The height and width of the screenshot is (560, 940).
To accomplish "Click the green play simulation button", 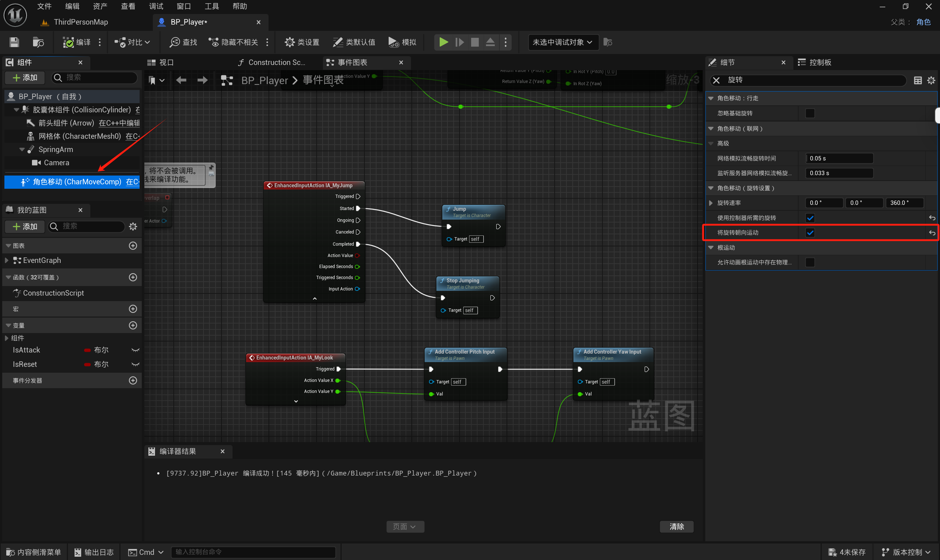I will (443, 42).
